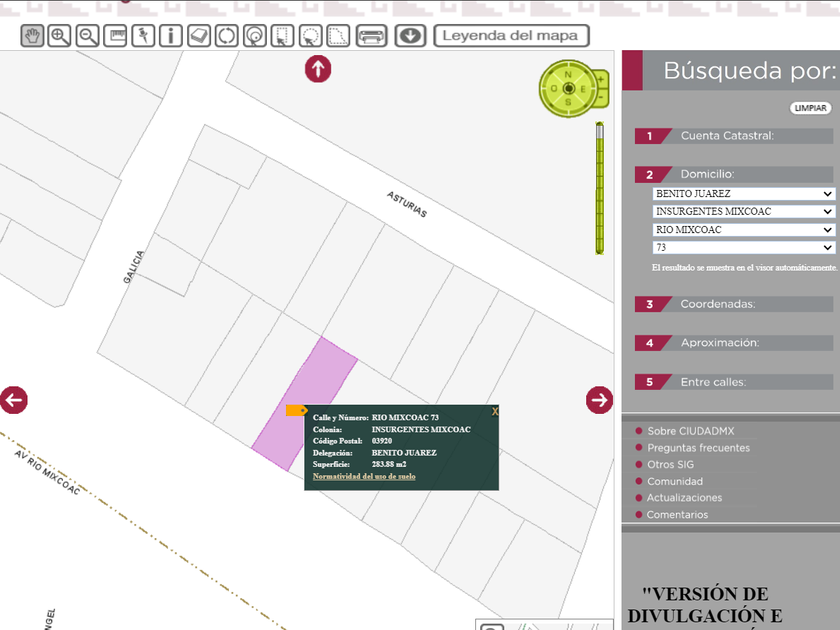This screenshot has height=630, width=840.
Task: Open the RIO MIXCOAC street dropdown
Action: coord(744,230)
